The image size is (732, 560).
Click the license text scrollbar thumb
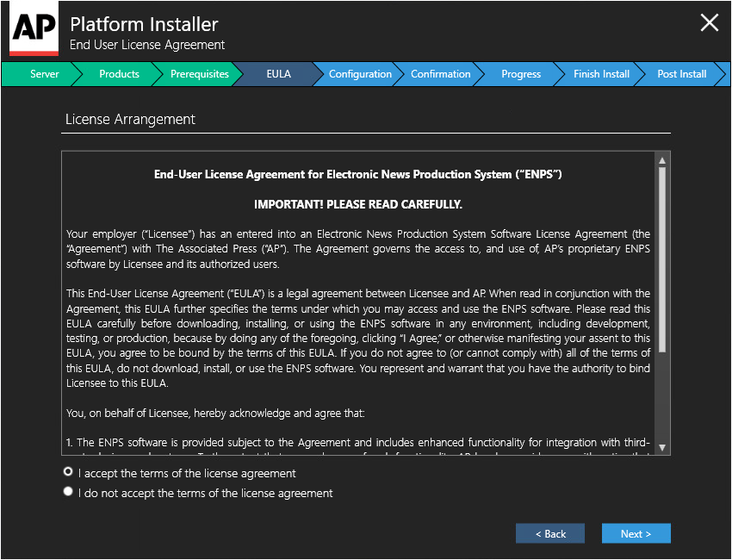coord(662,259)
